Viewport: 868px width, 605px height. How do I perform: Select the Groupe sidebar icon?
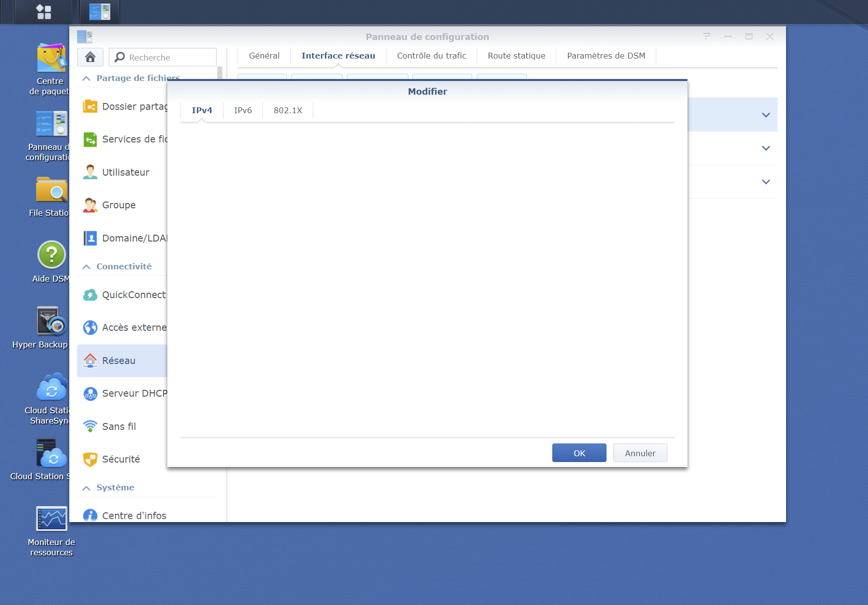[x=90, y=205]
